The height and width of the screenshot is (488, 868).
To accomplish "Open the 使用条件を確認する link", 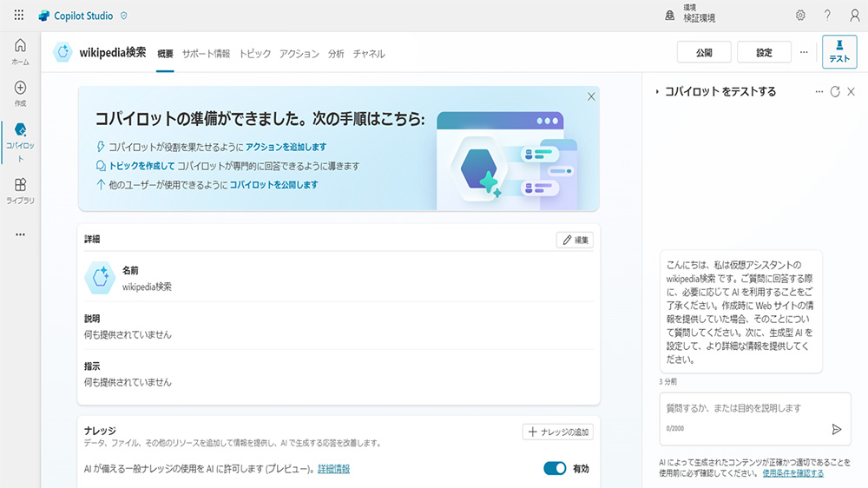I will coord(792,473).
